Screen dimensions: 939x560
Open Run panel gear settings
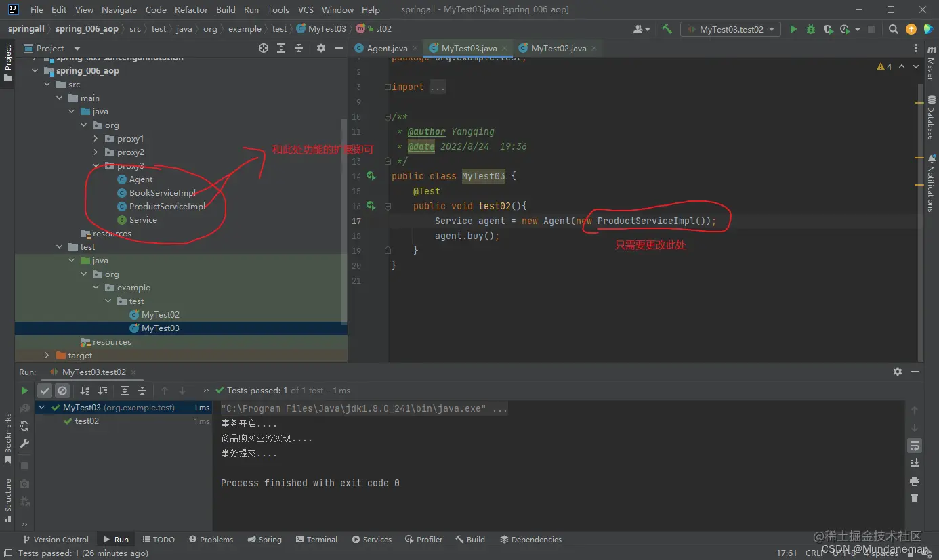(x=898, y=372)
